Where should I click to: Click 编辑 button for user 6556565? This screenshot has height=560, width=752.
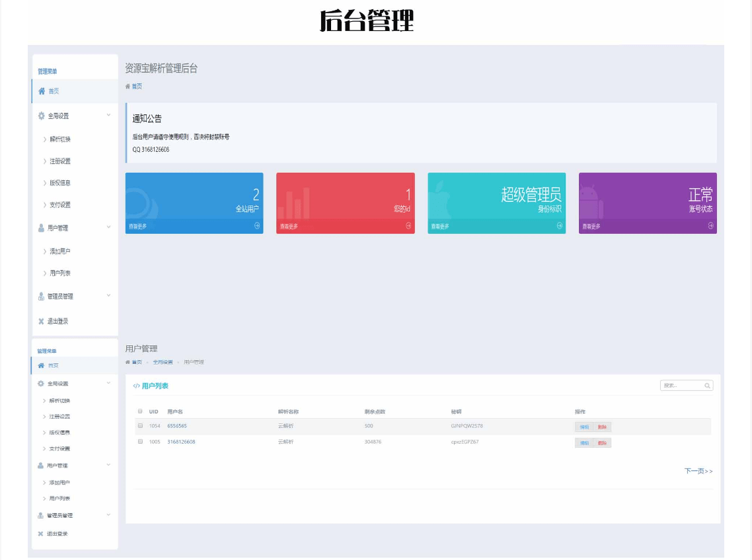click(x=584, y=427)
